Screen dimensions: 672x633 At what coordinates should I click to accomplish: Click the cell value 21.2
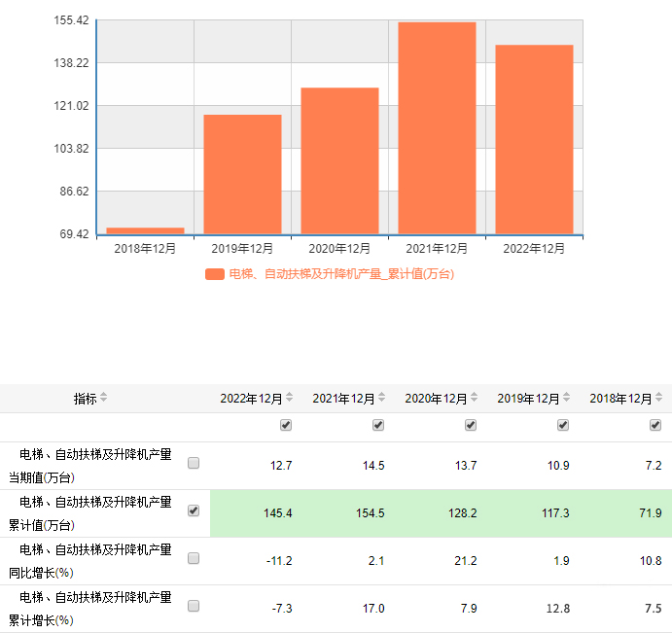(466, 561)
